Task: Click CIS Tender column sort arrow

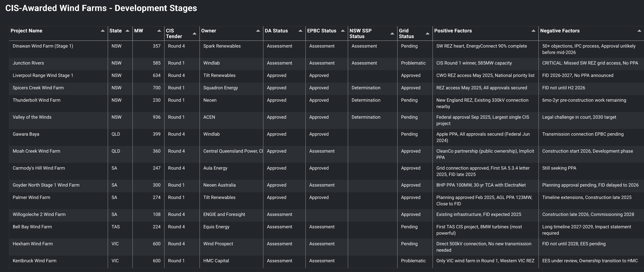Action: point(195,34)
